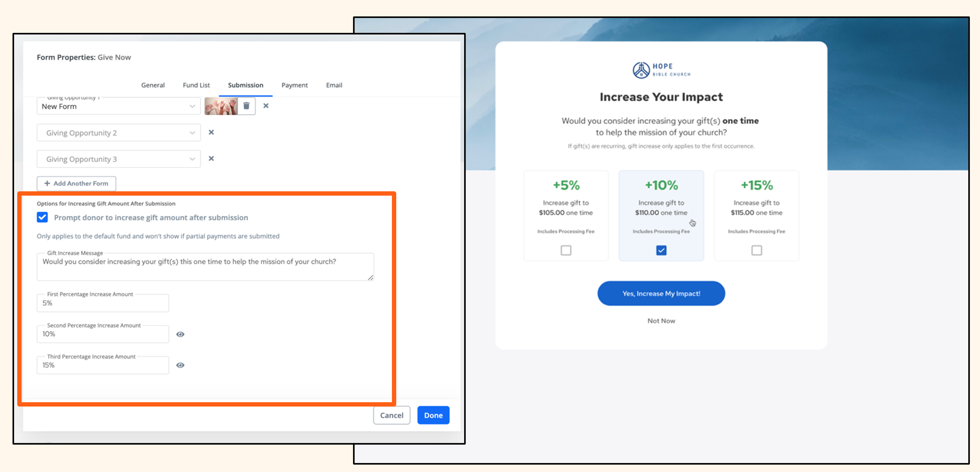
Task: Check the +15% gift increase checkbox
Action: tap(756, 250)
